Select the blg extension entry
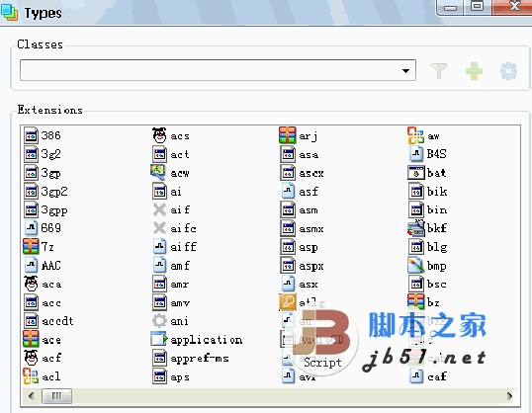The image size is (532, 413). pos(428,247)
